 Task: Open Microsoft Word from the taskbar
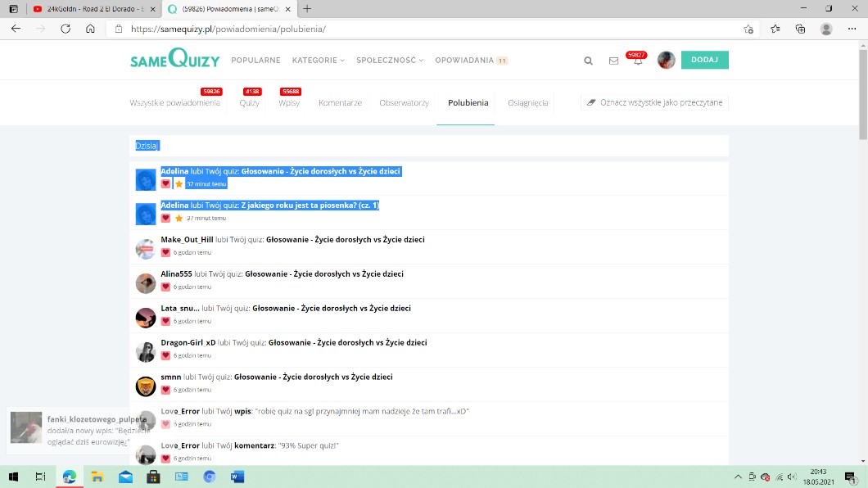click(x=237, y=477)
